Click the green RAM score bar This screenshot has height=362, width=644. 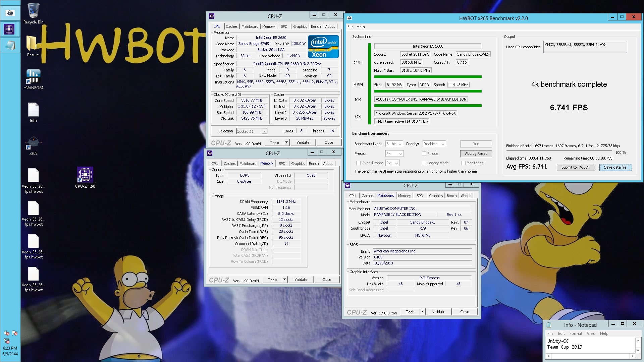click(428, 91)
